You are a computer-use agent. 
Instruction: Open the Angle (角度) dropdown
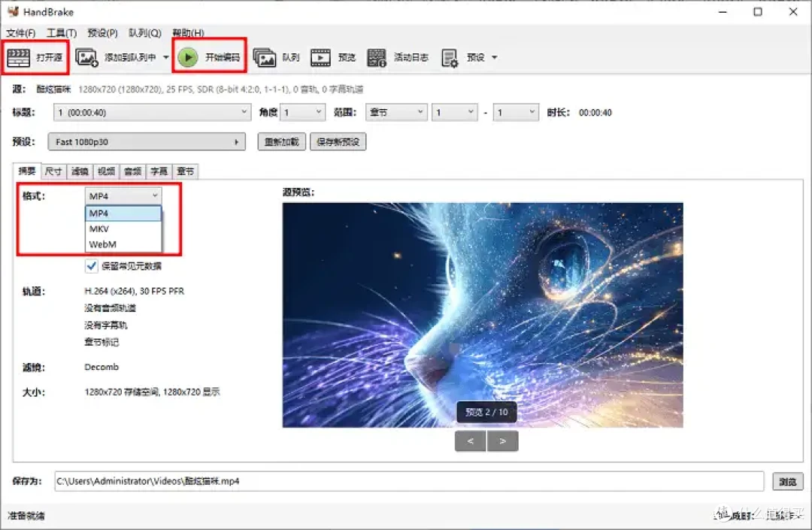[x=302, y=112]
